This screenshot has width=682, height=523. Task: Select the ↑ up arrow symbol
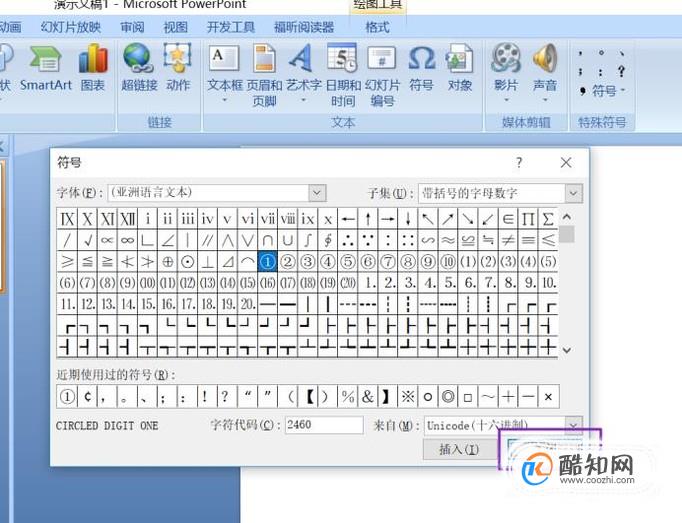pyautogui.click(x=368, y=218)
